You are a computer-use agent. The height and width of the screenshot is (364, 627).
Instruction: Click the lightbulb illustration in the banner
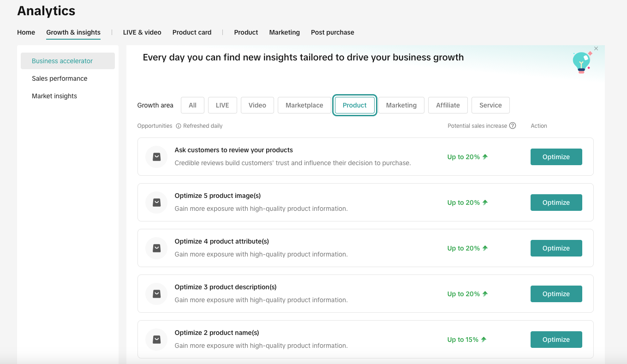click(581, 62)
